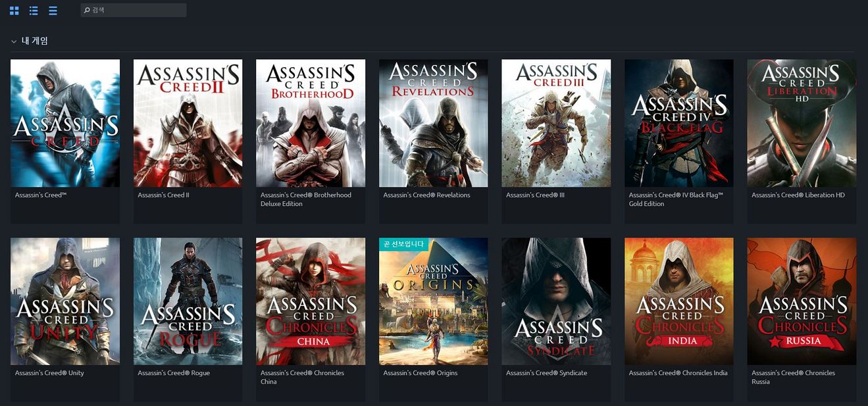Click Assassin's Creed® Revelations title text
The image size is (868, 406).
click(x=426, y=195)
